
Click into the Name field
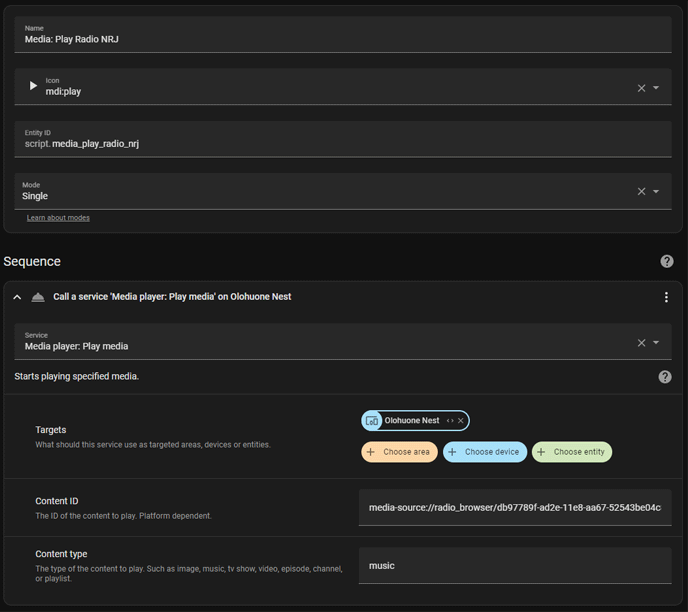click(343, 35)
